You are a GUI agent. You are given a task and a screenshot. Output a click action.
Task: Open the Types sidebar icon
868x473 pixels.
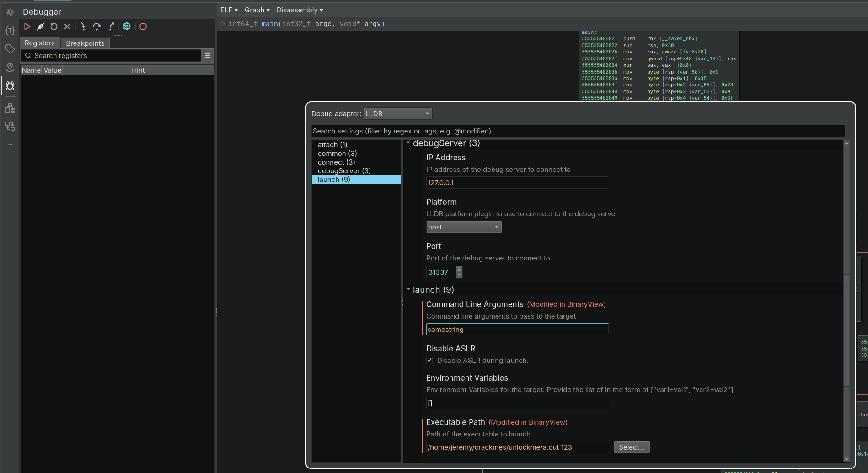(10, 31)
